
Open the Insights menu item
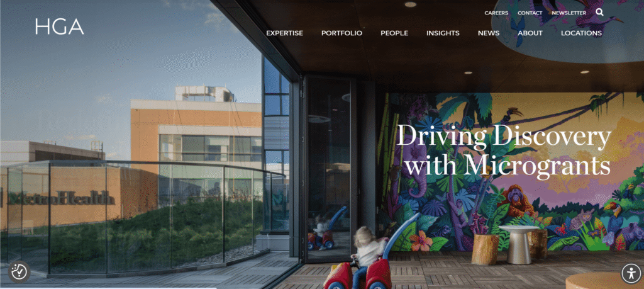443,33
